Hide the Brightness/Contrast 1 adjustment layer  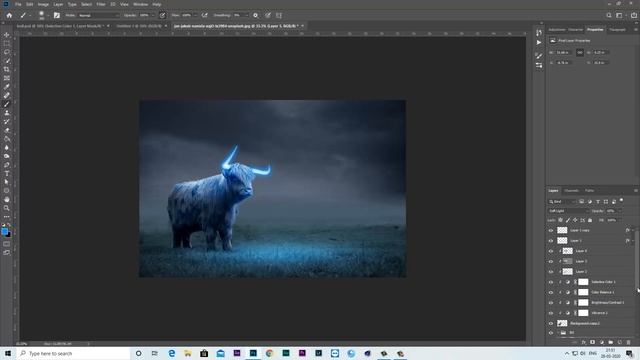[551, 303]
